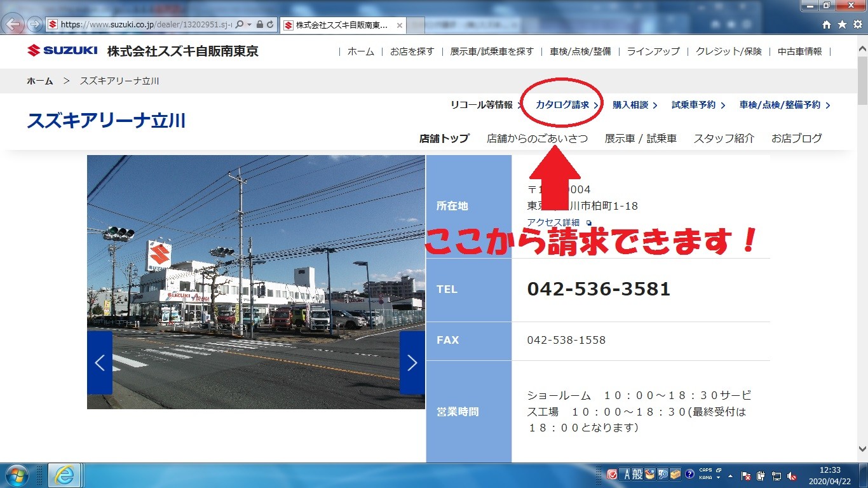The width and height of the screenshot is (868, 488).
Task: Open the IME tools toolbox icon
Action: point(675,475)
